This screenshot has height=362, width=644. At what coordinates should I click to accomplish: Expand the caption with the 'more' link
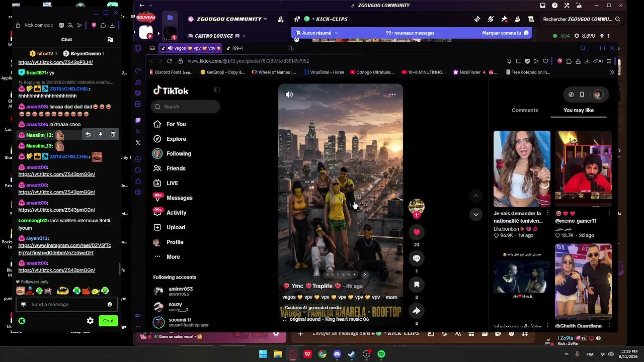pos(391,297)
